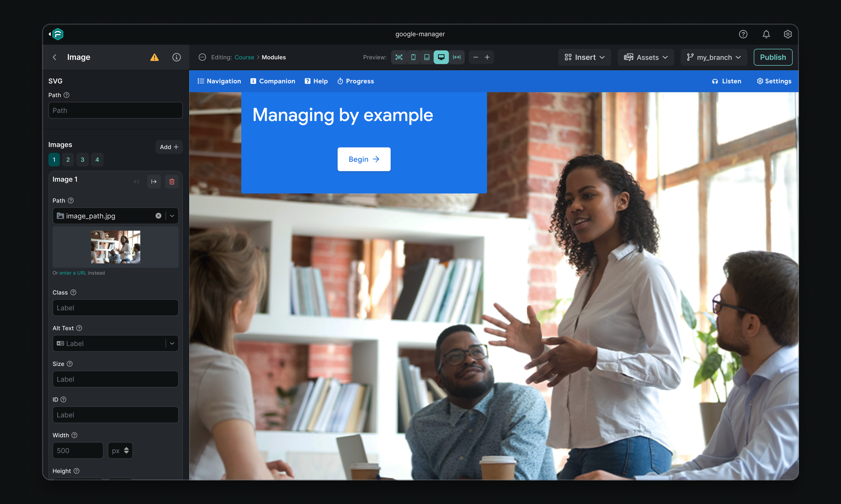Image resolution: width=841 pixels, height=504 pixels.
Task: Click the warning triangle icon
Action: click(154, 57)
